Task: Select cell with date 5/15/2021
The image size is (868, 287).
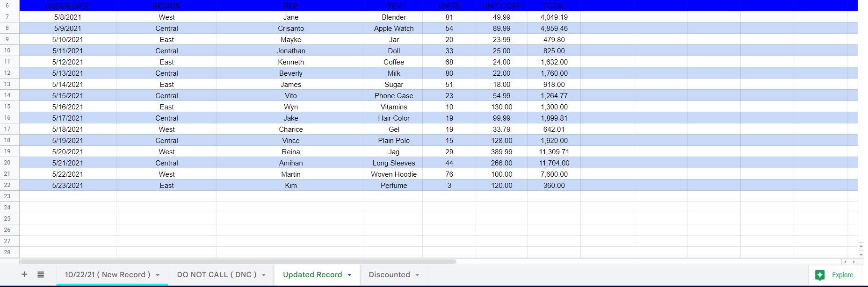Action: tap(68, 95)
